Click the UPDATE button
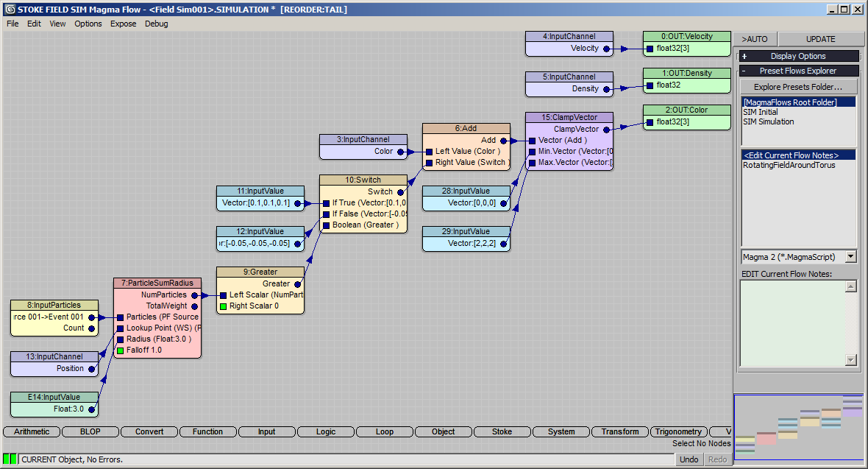This screenshot has height=469, width=868. tap(820, 39)
